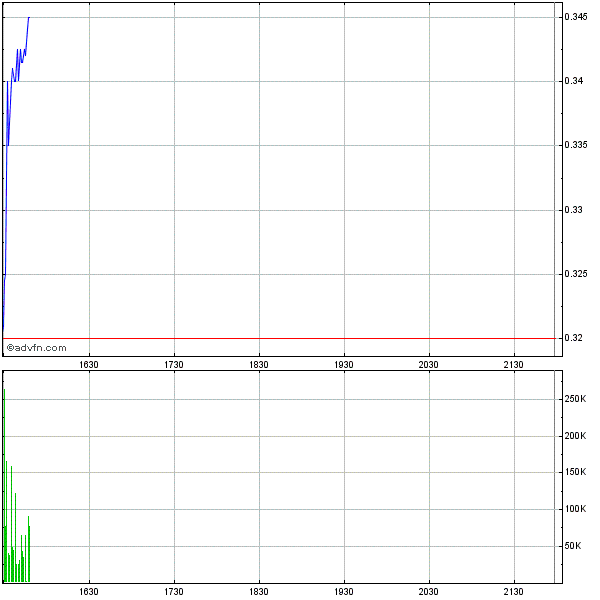Click the 1730 time label under price chart

coord(174,365)
